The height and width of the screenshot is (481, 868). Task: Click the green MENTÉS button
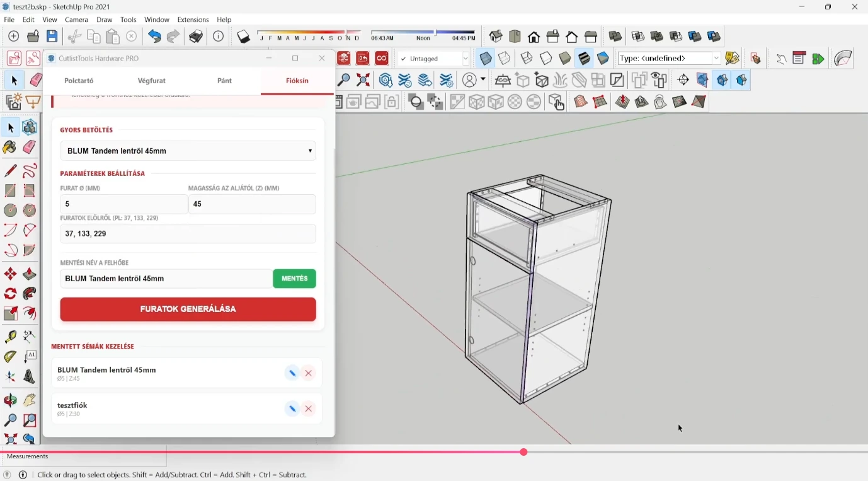click(x=295, y=279)
